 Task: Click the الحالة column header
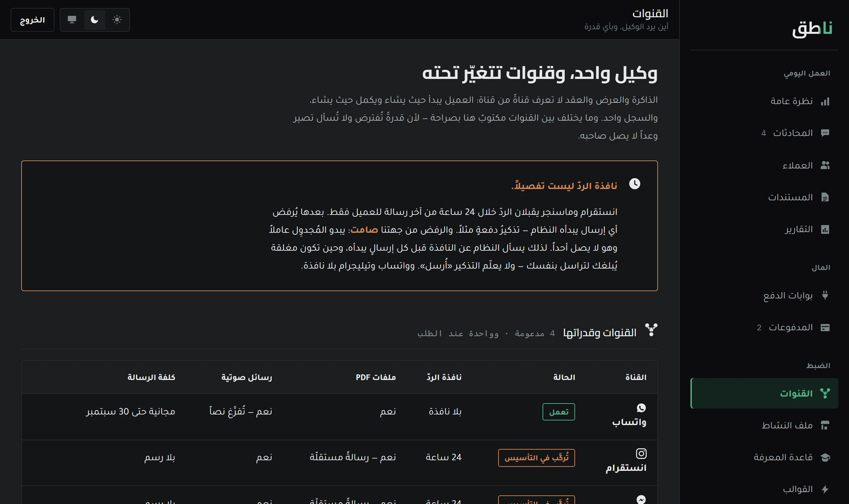(564, 377)
